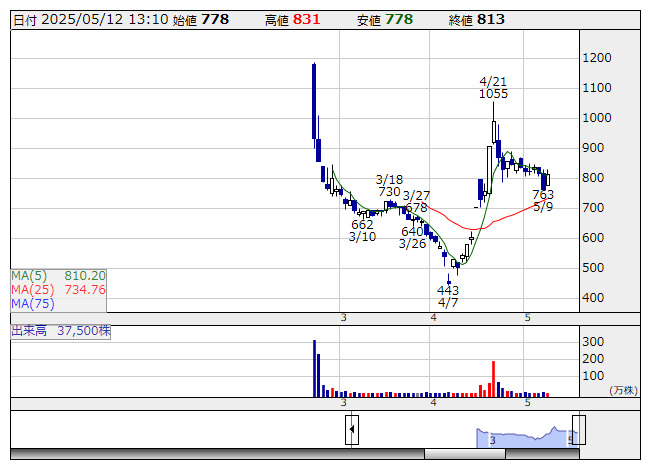
Task: Click the left range handle with arrow
Action: [x=352, y=430]
